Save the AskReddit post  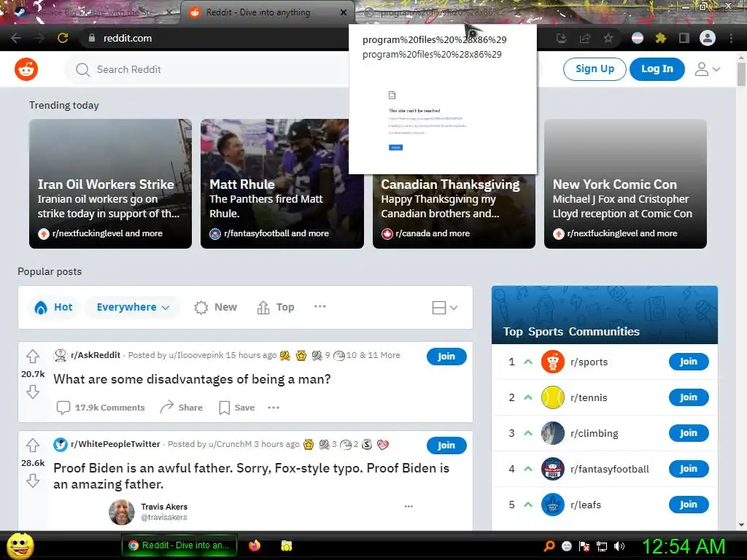(237, 408)
